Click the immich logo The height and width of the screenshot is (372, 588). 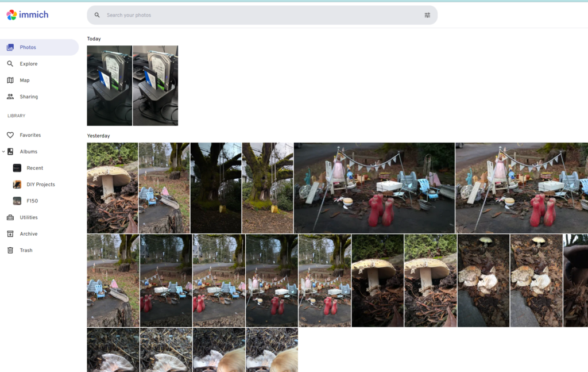[28, 14]
